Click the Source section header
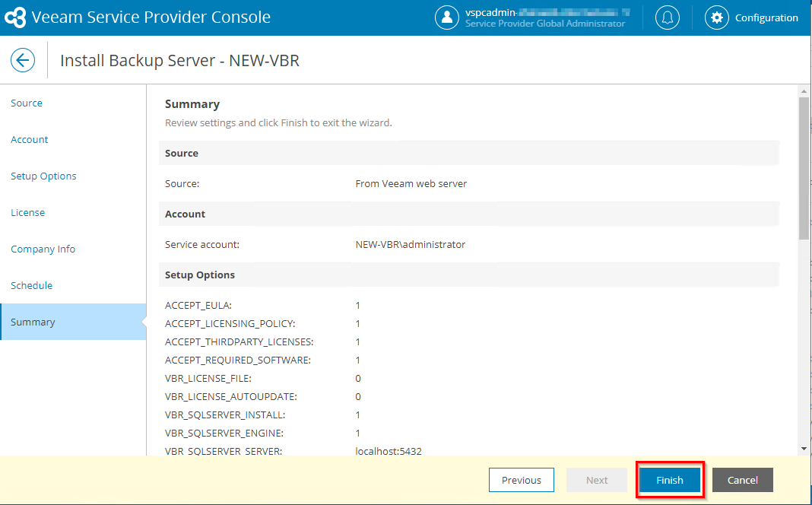The height and width of the screenshot is (505, 812). tap(181, 154)
